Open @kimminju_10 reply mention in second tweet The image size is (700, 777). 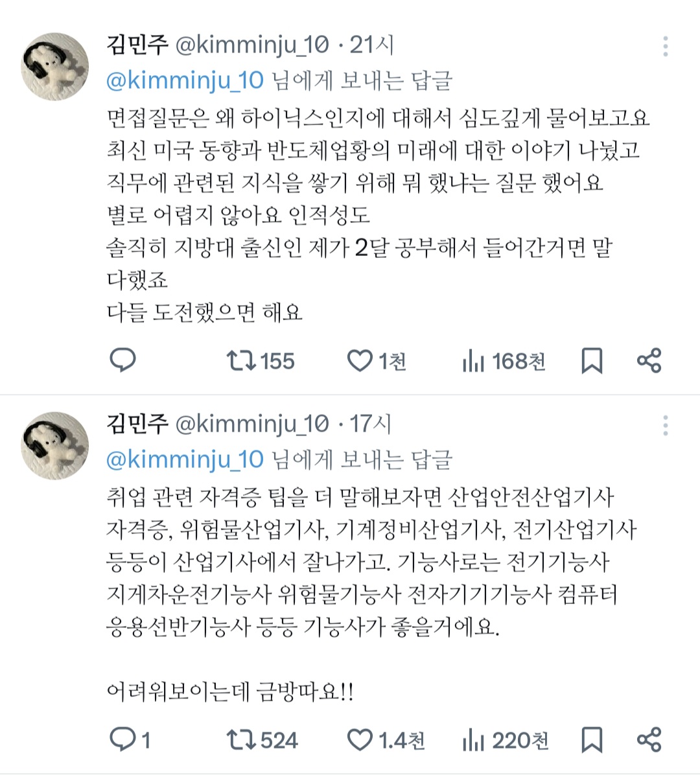pos(185,459)
